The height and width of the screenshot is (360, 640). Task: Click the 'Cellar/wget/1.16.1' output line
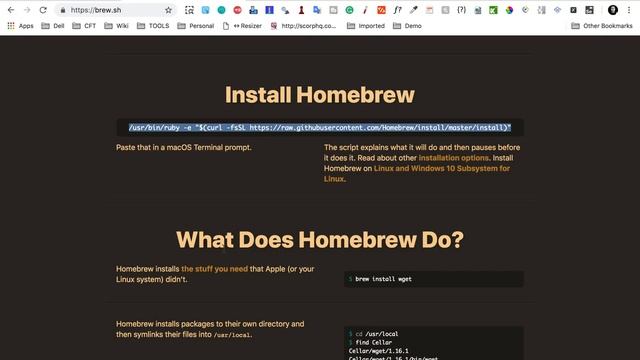point(378,351)
